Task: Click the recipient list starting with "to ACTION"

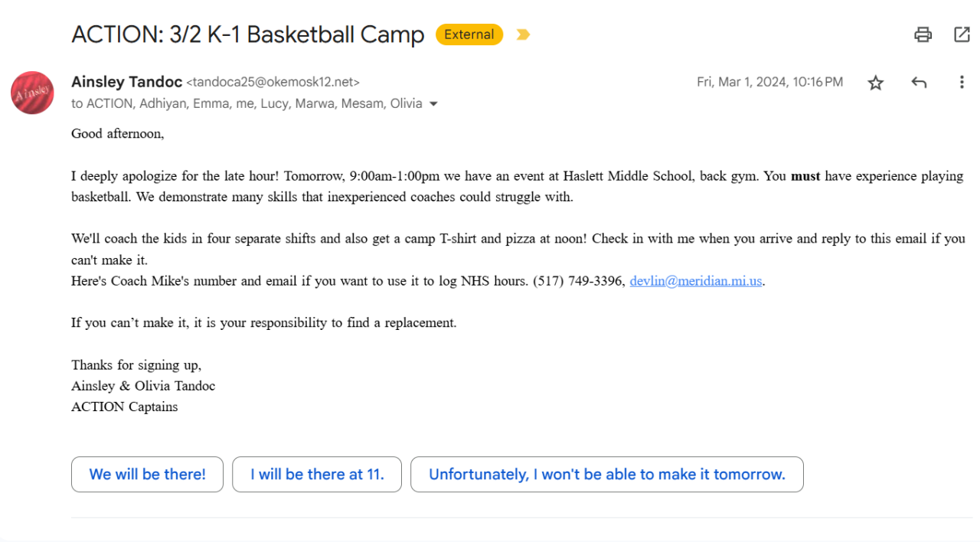Action: [247, 104]
